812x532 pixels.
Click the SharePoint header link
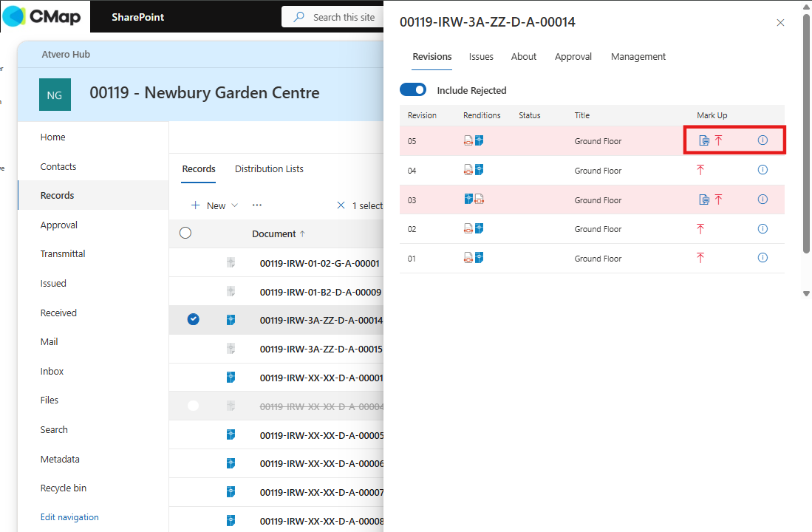tap(137, 17)
